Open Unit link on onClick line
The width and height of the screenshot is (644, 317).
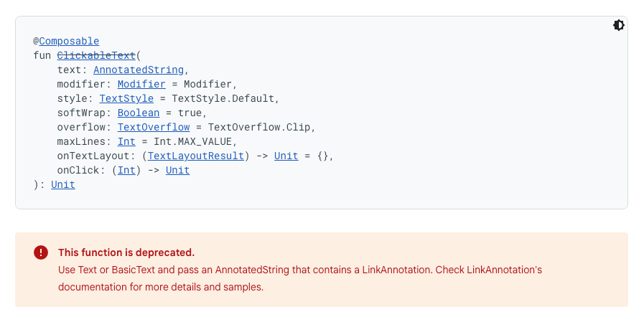pos(178,170)
